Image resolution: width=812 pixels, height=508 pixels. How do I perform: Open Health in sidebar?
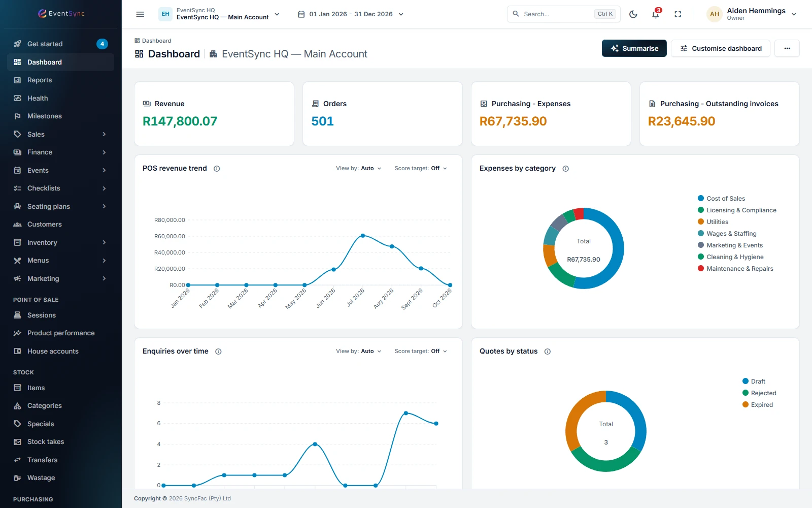[60, 98]
